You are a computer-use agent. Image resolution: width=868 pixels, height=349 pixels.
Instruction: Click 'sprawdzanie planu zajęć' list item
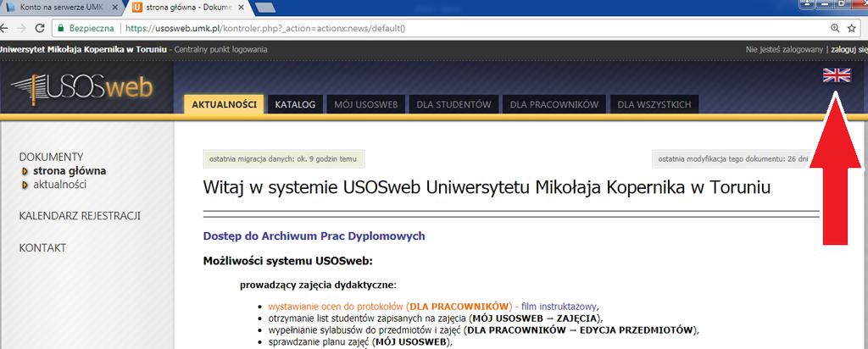[361, 342]
